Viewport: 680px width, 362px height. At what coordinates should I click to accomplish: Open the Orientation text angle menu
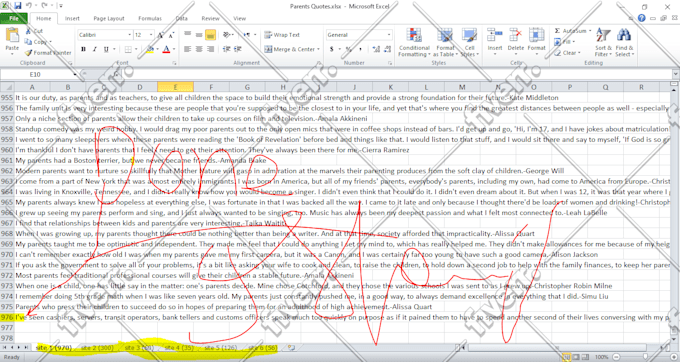click(x=227, y=35)
